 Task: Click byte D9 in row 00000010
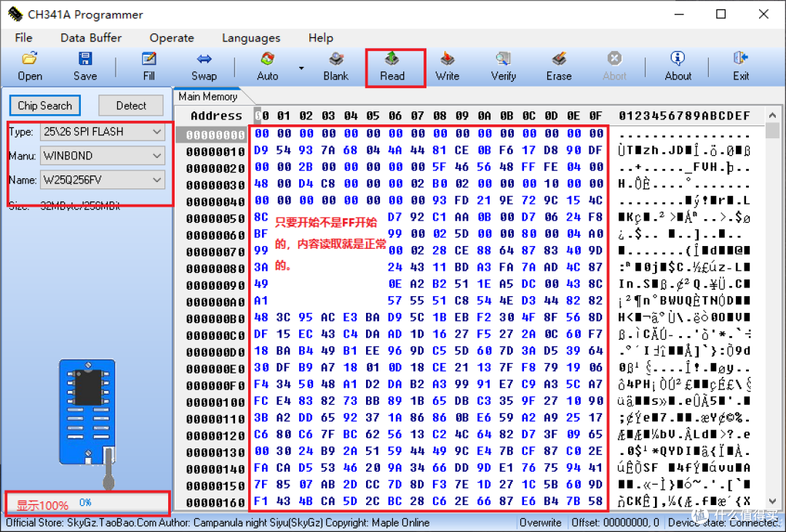coord(261,150)
